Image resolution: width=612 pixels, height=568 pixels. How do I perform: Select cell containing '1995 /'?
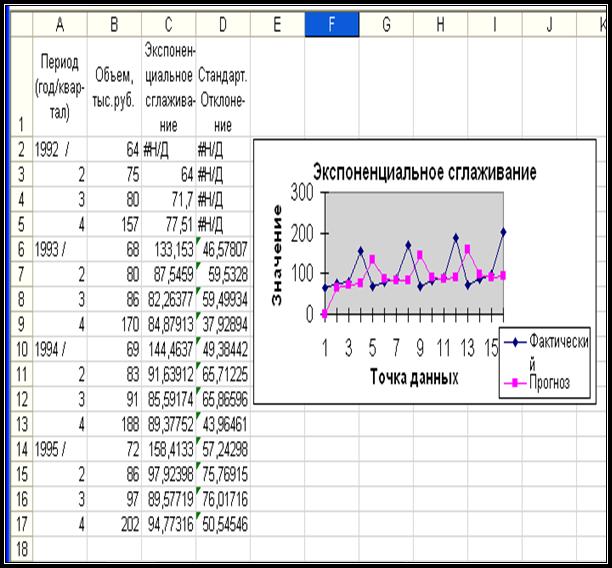click(x=60, y=449)
